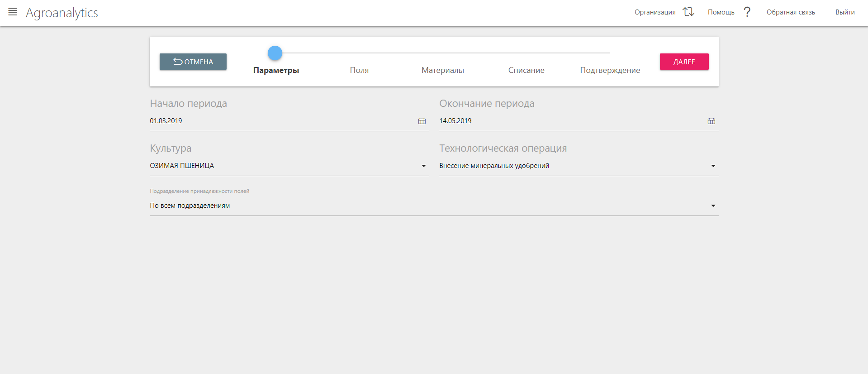
Task: Click the blue step progress indicator
Action: (275, 53)
